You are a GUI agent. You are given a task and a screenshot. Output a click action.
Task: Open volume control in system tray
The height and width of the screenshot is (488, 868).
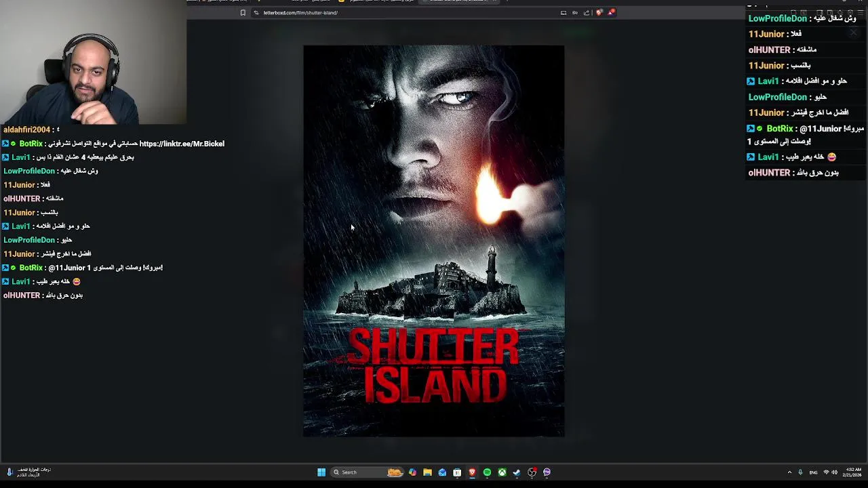point(835,472)
